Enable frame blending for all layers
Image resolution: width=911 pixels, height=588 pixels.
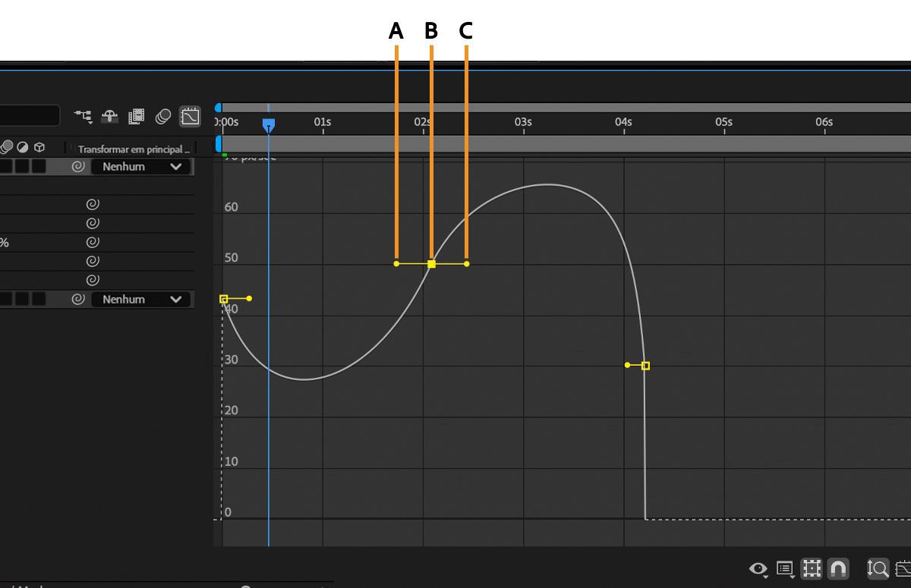[x=137, y=116]
